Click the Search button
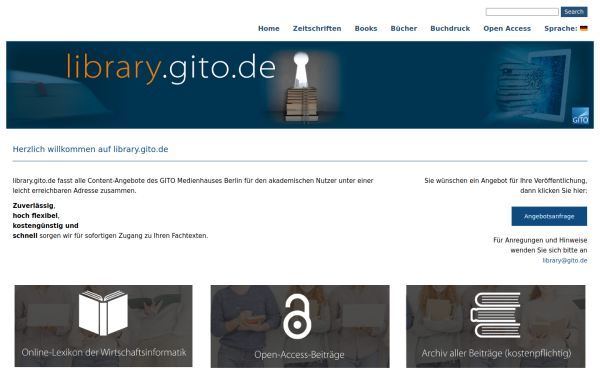This screenshot has width=600, height=375. [574, 12]
